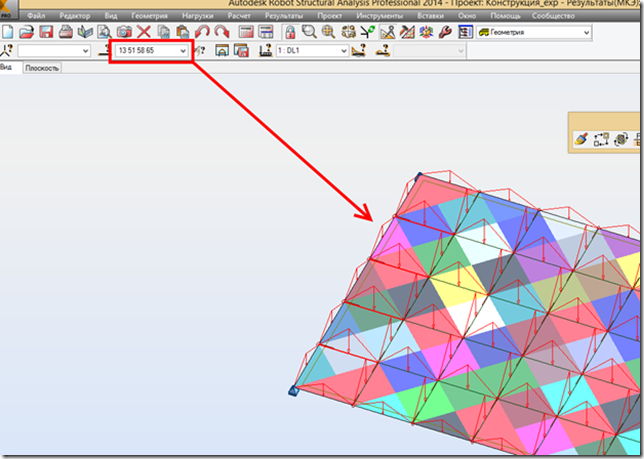Click the feather panel selection icon
This screenshot has height=459, width=644.
point(200,51)
